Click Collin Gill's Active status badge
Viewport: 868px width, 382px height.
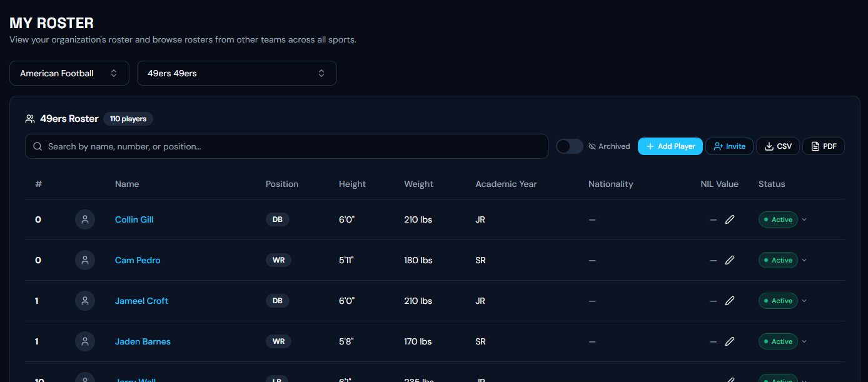coord(778,219)
